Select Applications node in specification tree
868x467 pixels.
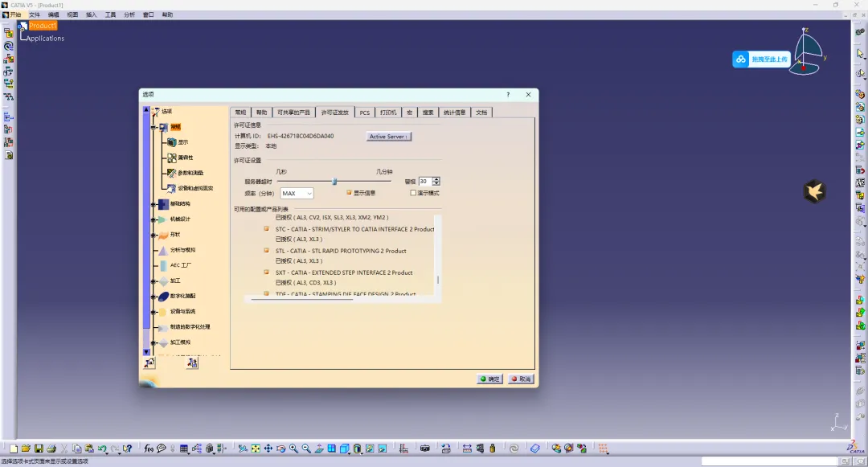45,38
